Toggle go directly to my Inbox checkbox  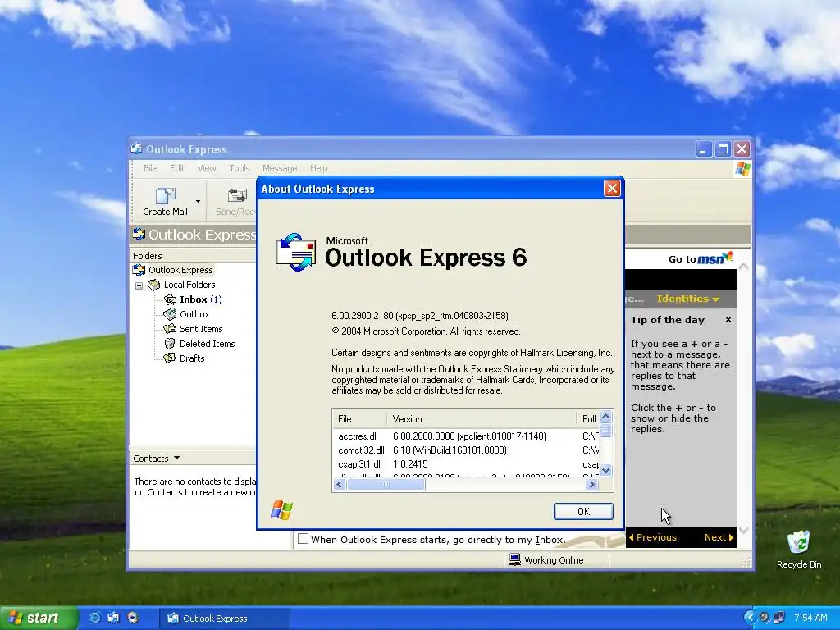pos(304,539)
